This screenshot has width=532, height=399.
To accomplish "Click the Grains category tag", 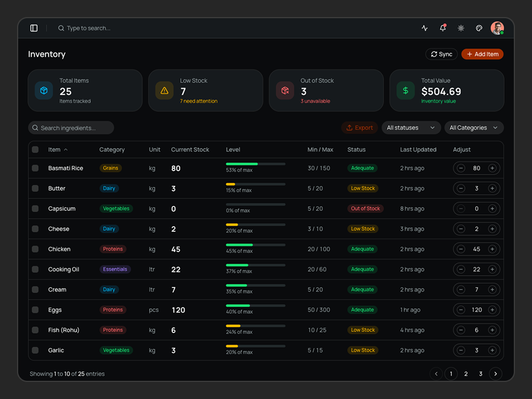I will [111, 168].
